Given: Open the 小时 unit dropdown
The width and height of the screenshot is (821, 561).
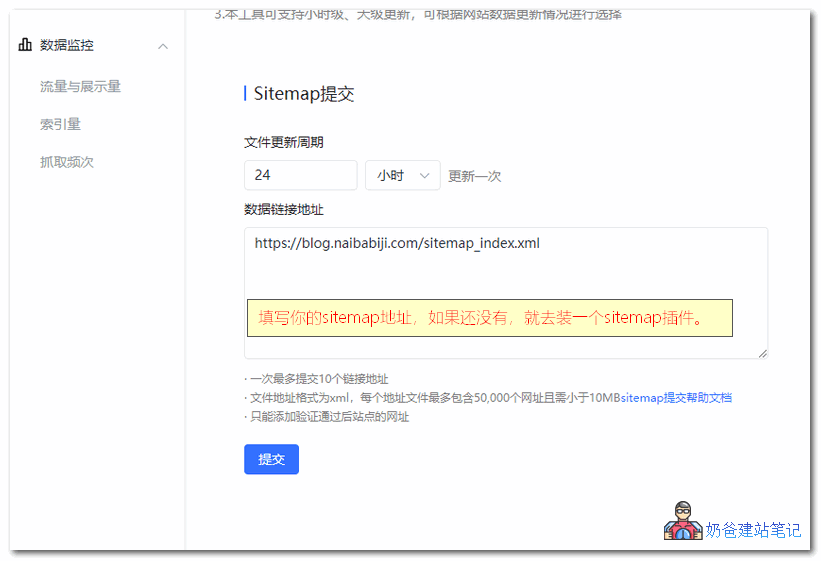Looking at the screenshot, I should 403,175.
